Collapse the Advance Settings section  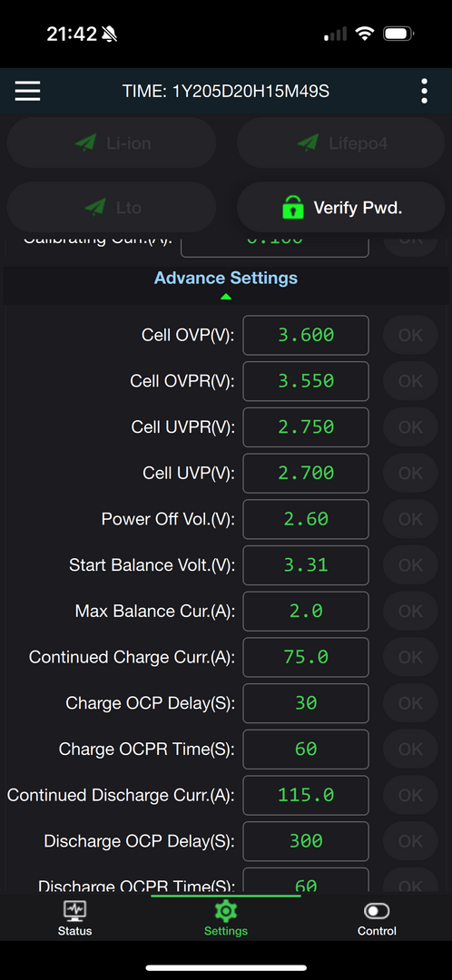click(x=226, y=279)
